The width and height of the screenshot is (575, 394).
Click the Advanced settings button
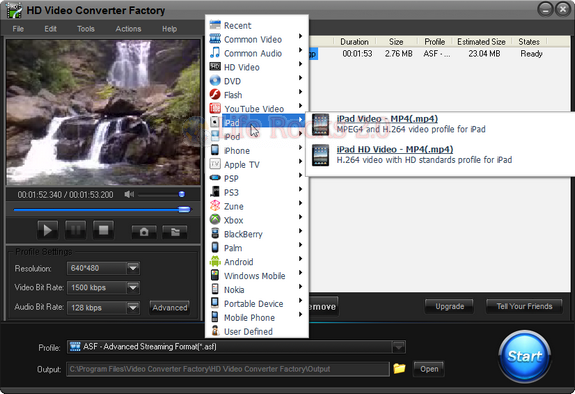pos(170,307)
